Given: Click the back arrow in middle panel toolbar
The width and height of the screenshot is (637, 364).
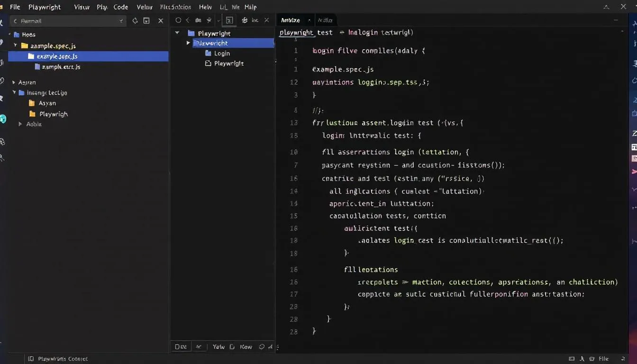Looking at the screenshot, I should click(x=188, y=20).
